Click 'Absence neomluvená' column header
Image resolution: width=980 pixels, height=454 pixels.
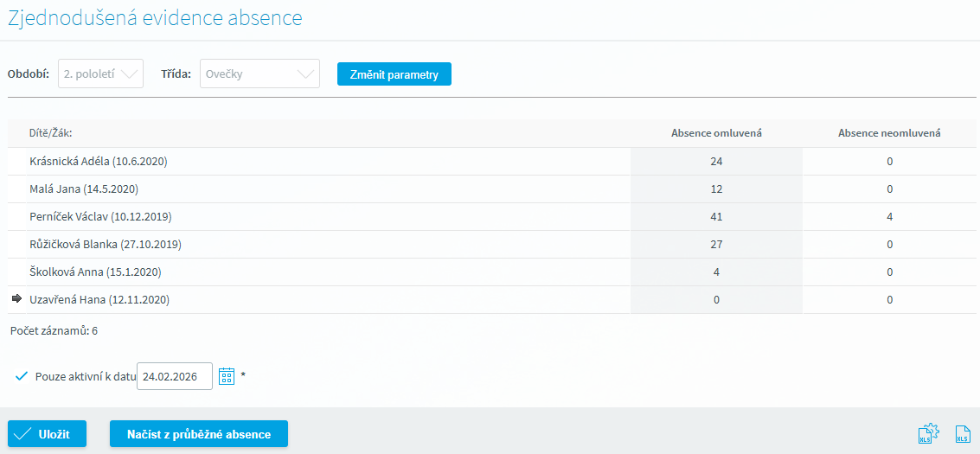[x=889, y=133]
